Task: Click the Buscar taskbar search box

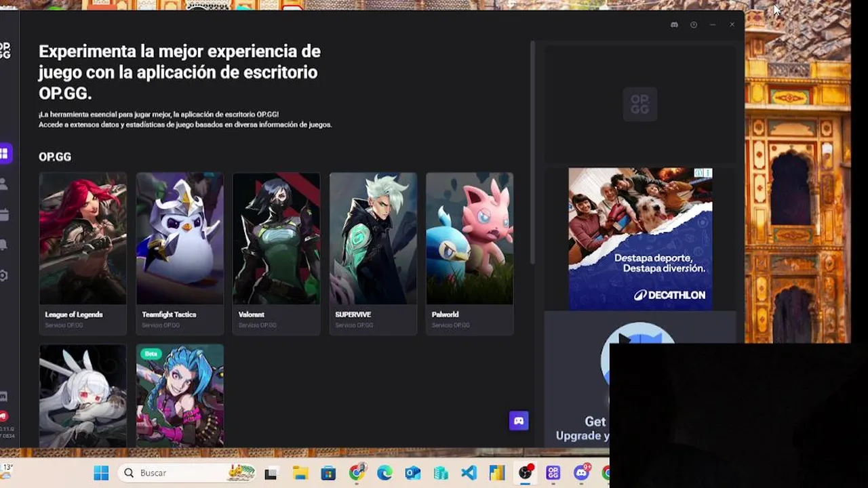Action: (x=186, y=473)
